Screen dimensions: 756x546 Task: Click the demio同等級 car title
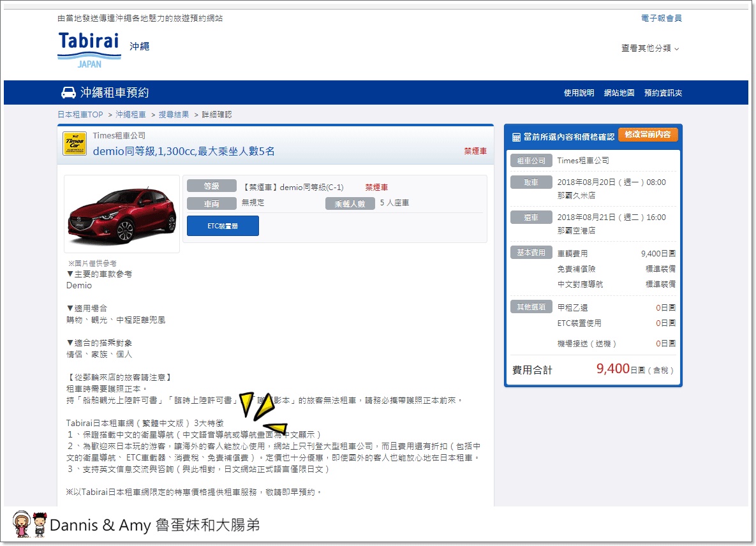184,151
